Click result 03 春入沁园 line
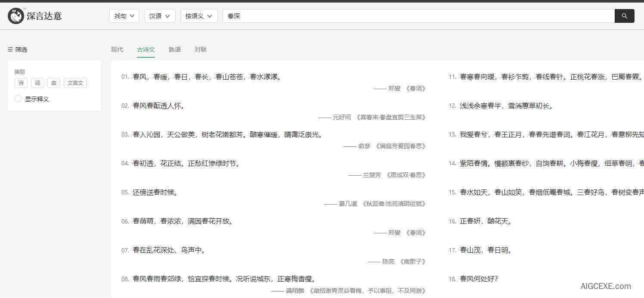The height and width of the screenshot is (298, 644). [228, 135]
